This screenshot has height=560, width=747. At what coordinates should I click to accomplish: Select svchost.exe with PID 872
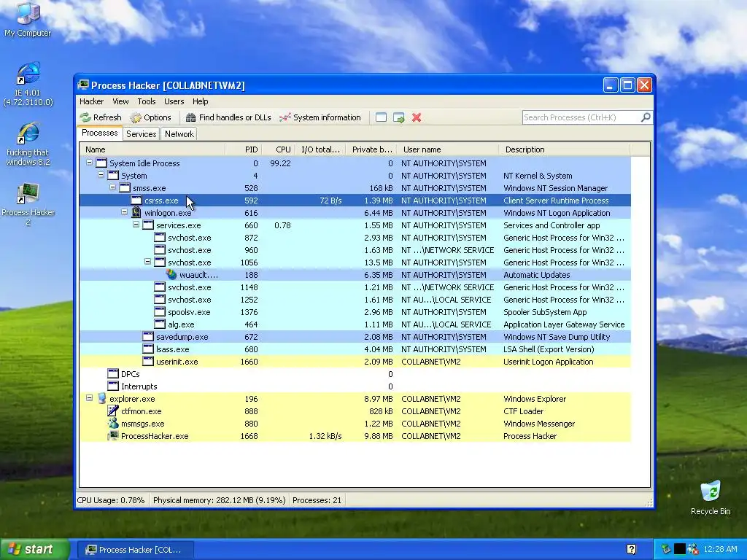point(355,238)
